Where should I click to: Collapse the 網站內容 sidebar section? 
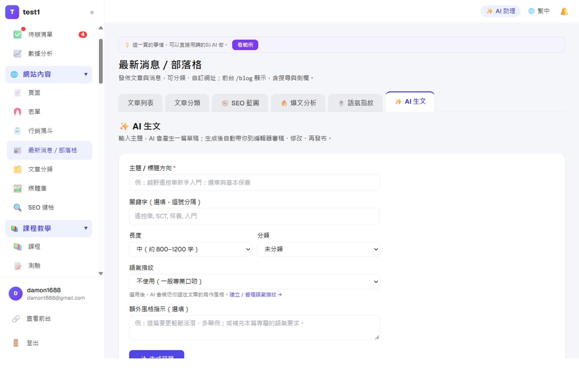coord(49,74)
